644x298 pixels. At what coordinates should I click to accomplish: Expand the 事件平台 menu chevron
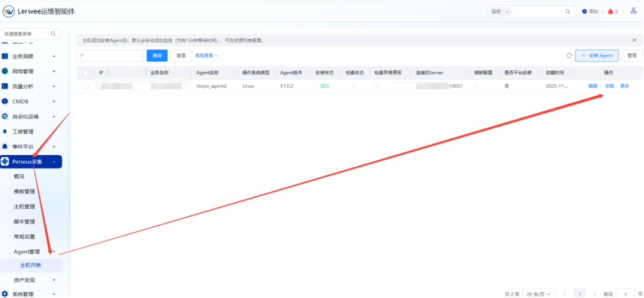pyautogui.click(x=54, y=146)
